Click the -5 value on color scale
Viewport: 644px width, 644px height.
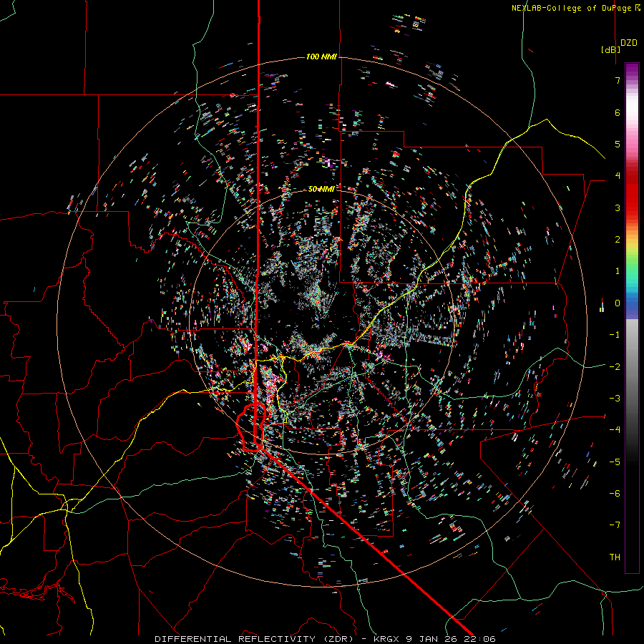615,462
